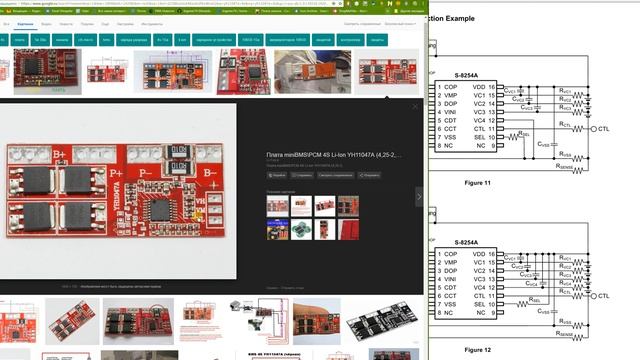Open fourth related image in top row
640x360 pixels.
tap(349, 206)
